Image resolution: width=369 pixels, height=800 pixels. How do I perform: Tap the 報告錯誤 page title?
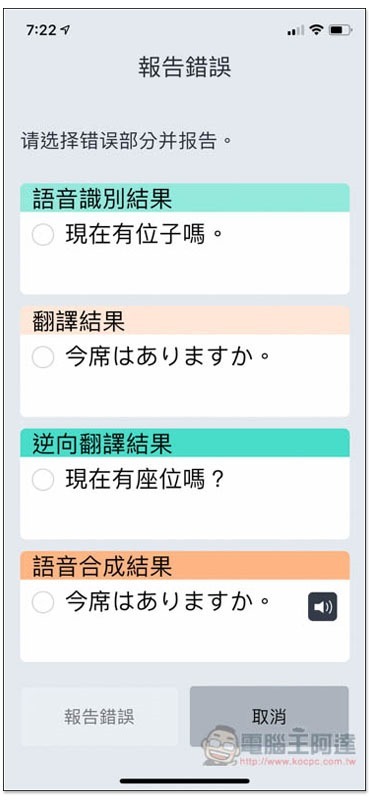[185, 67]
